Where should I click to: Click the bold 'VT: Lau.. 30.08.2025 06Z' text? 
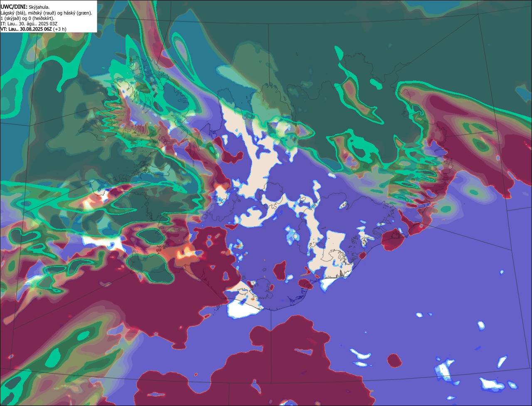(26, 29)
